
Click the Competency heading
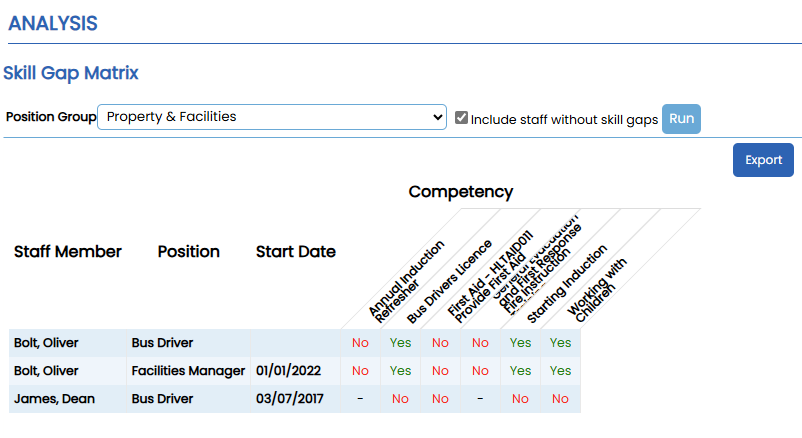point(460,192)
